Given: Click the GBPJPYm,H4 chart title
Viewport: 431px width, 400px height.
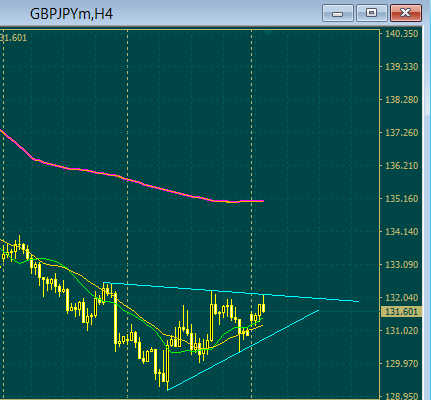Looking at the screenshot, I should click(x=71, y=14).
